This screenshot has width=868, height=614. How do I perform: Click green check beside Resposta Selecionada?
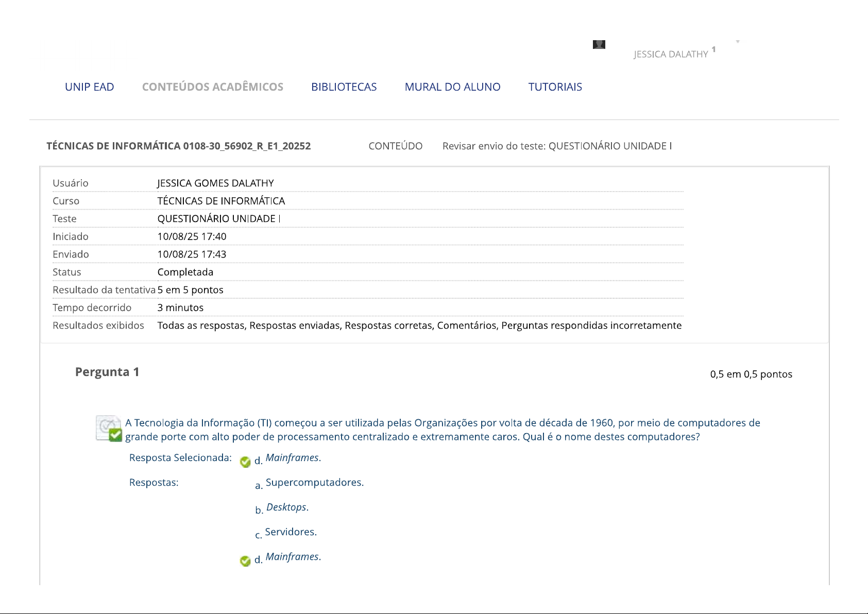[245, 462]
